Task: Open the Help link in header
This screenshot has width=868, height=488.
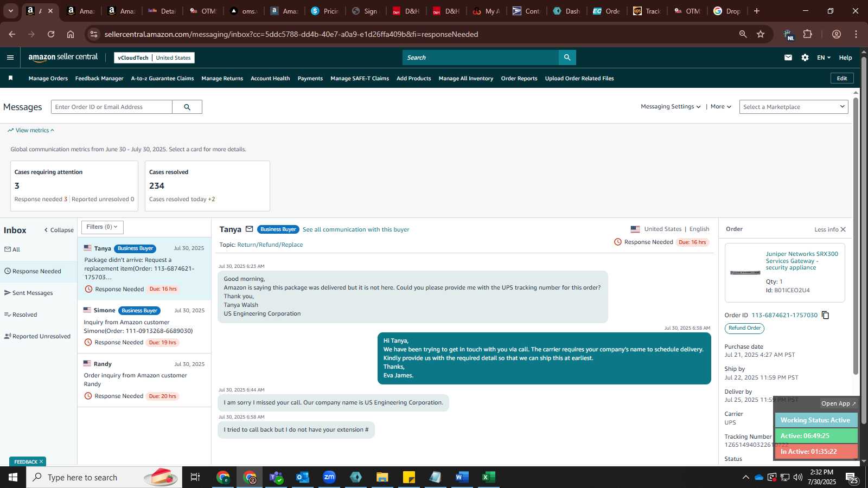Action: 845,57
